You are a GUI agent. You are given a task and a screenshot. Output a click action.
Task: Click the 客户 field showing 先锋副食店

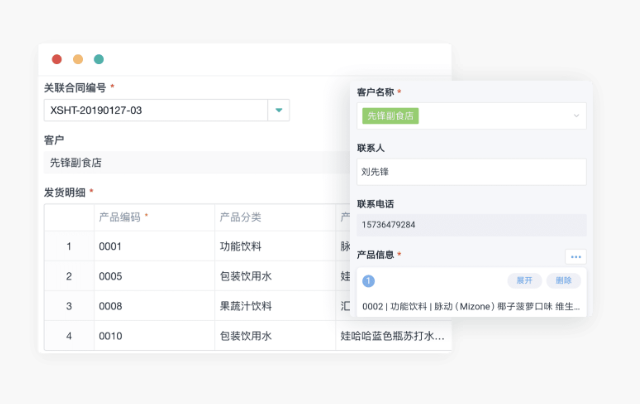197,162
